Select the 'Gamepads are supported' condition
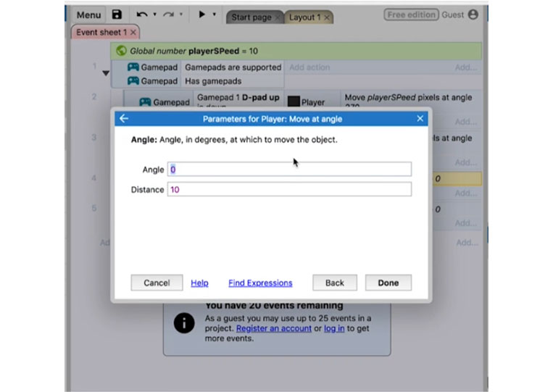Image resolution: width=553 pixels, height=392 pixels. click(233, 67)
